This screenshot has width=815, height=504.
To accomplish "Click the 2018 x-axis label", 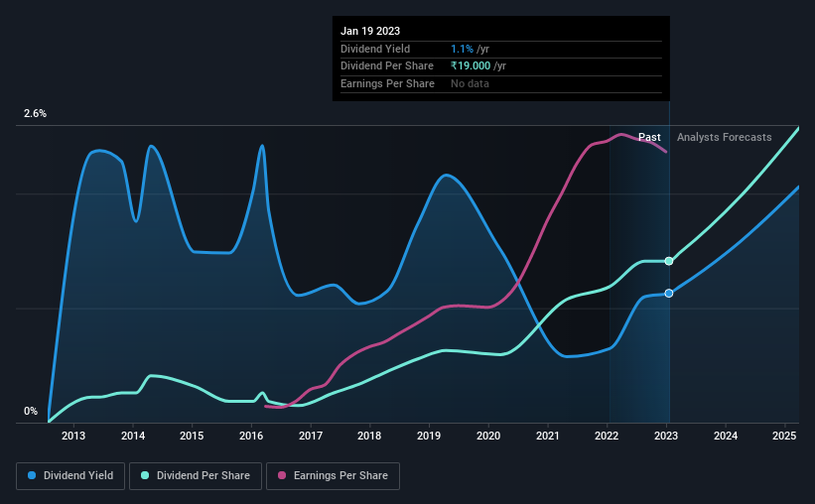I will pos(369,436).
